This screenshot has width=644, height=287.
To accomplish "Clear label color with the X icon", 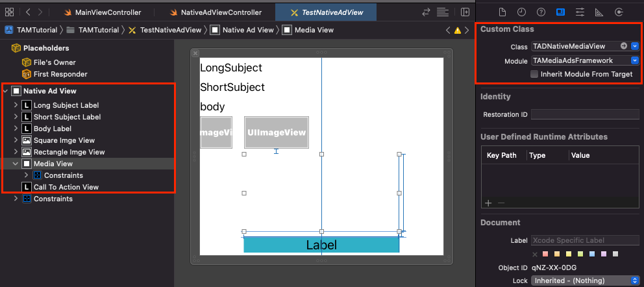I will (535, 254).
